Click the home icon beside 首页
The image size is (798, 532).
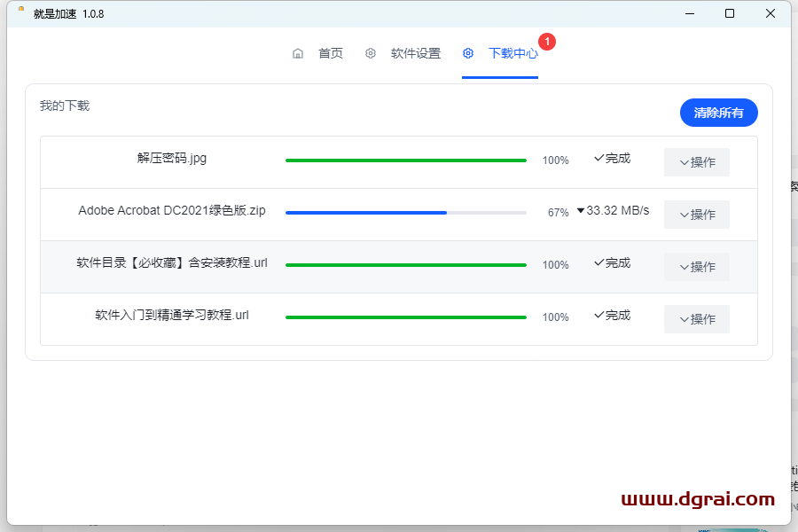(x=298, y=53)
